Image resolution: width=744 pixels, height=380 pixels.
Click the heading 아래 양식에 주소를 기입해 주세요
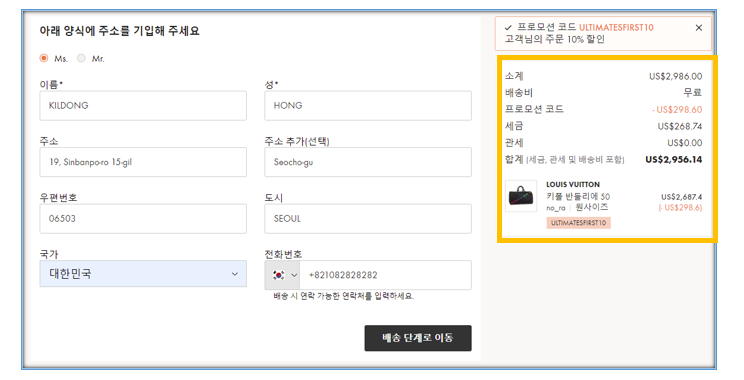coord(120,31)
